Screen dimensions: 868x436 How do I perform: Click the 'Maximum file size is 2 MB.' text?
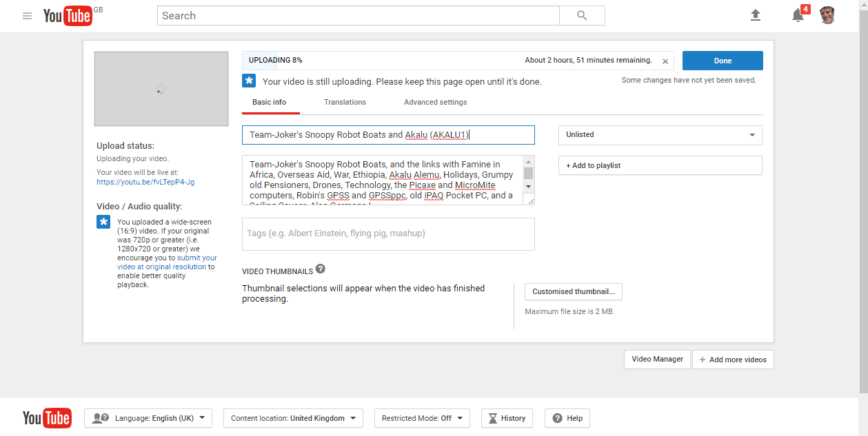[x=569, y=311]
